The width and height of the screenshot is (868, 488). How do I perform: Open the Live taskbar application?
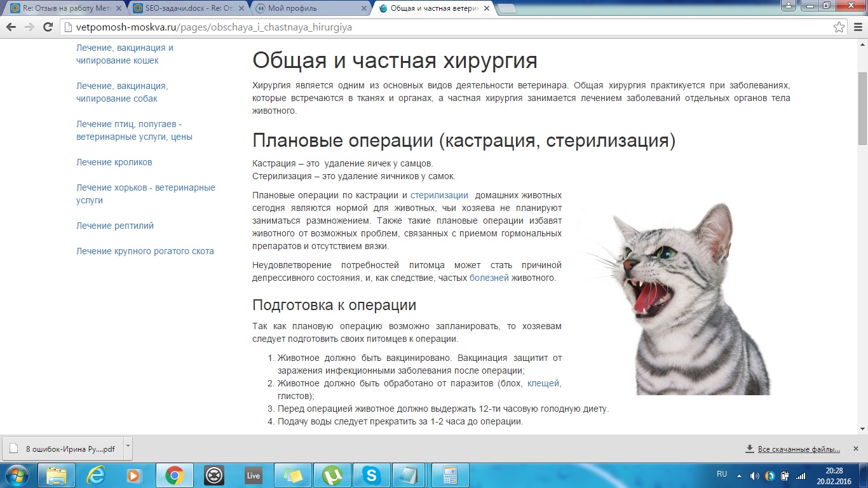(x=253, y=475)
